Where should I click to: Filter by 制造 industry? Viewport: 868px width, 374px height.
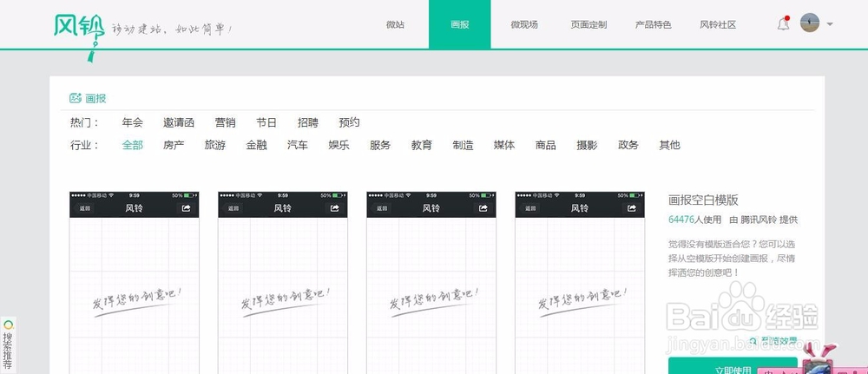(x=463, y=145)
